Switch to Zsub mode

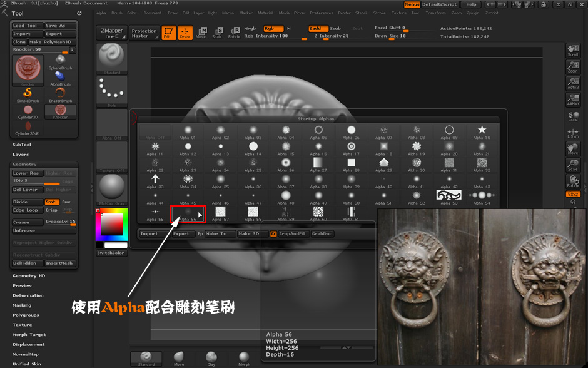pos(335,29)
